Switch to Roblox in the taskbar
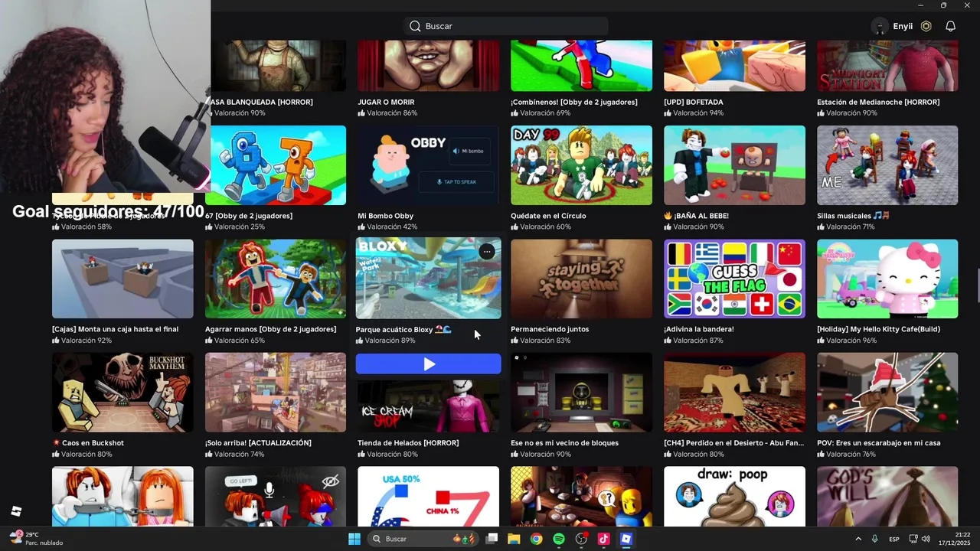Image resolution: width=980 pixels, height=551 pixels. (626, 539)
